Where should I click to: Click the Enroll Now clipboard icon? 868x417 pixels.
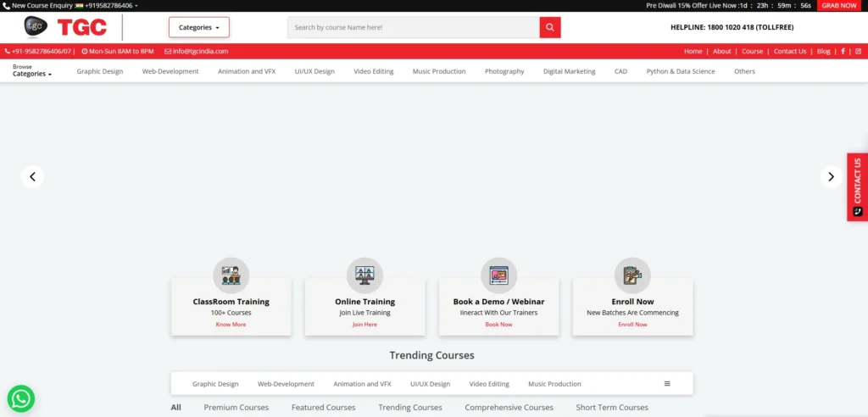[632, 275]
